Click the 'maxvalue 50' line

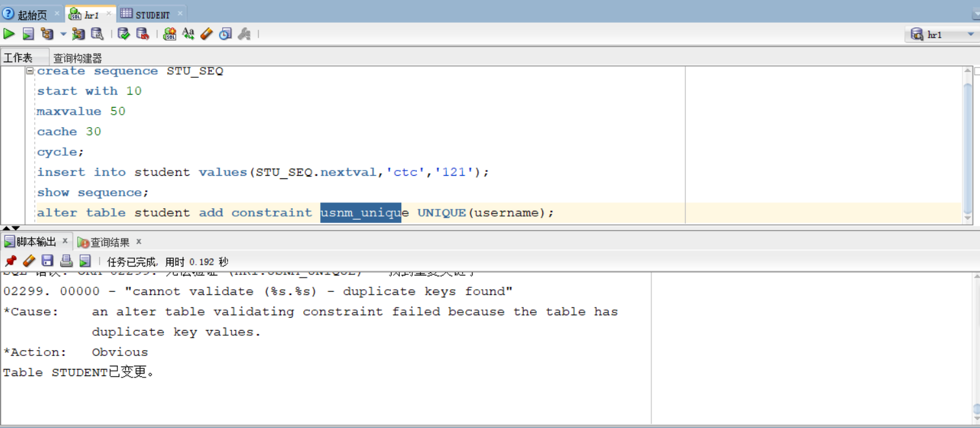click(81, 112)
